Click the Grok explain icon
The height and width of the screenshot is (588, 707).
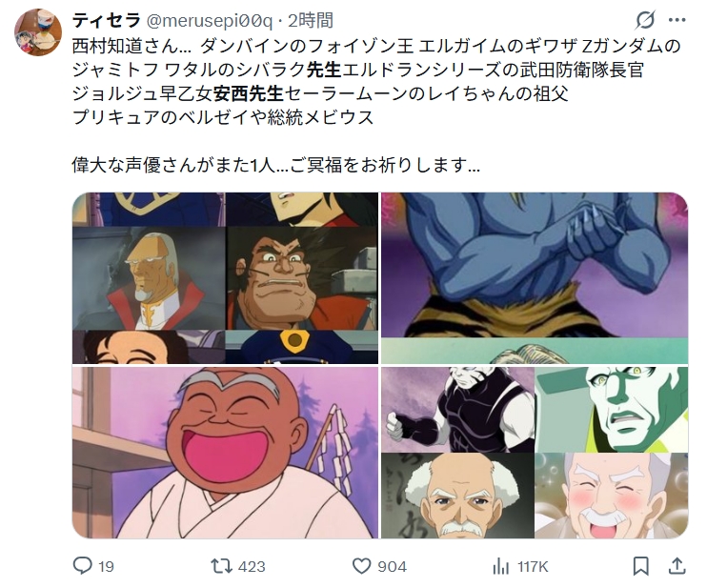tap(645, 20)
